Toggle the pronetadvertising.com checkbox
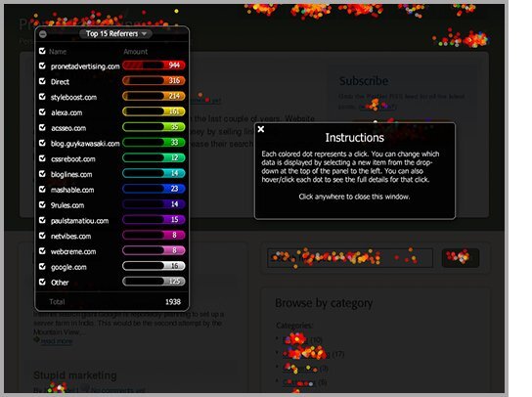This screenshot has width=532, height=397. pyautogui.click(x=42, y=66)
